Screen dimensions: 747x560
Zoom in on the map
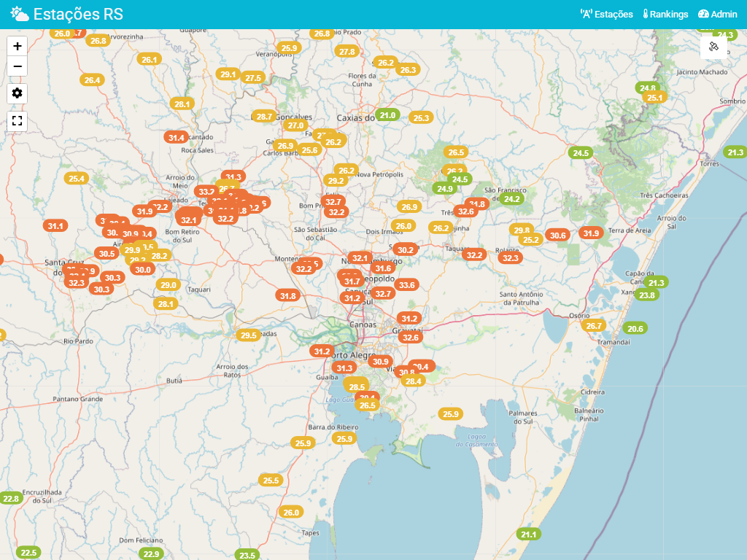[18, 46]
